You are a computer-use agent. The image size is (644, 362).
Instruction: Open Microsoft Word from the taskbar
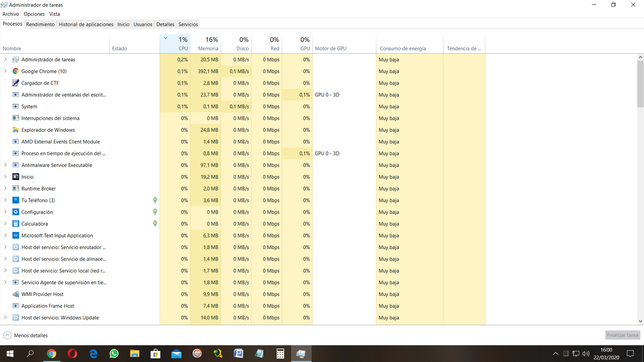point(238,354)
